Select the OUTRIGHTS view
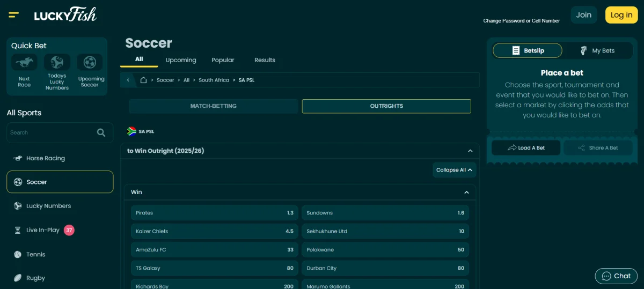The image size is (644, 289). tap(386, 106)
